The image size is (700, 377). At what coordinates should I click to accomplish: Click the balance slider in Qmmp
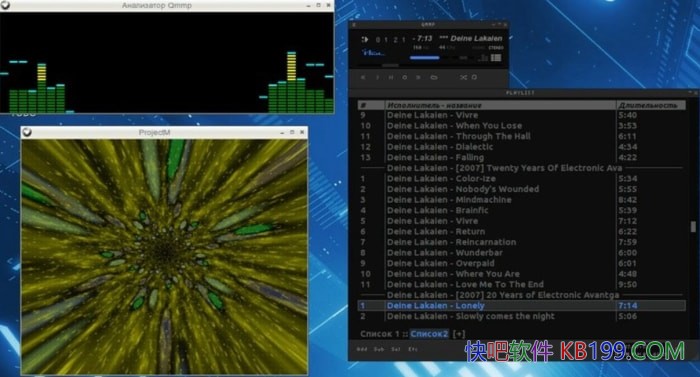(463, 58)
